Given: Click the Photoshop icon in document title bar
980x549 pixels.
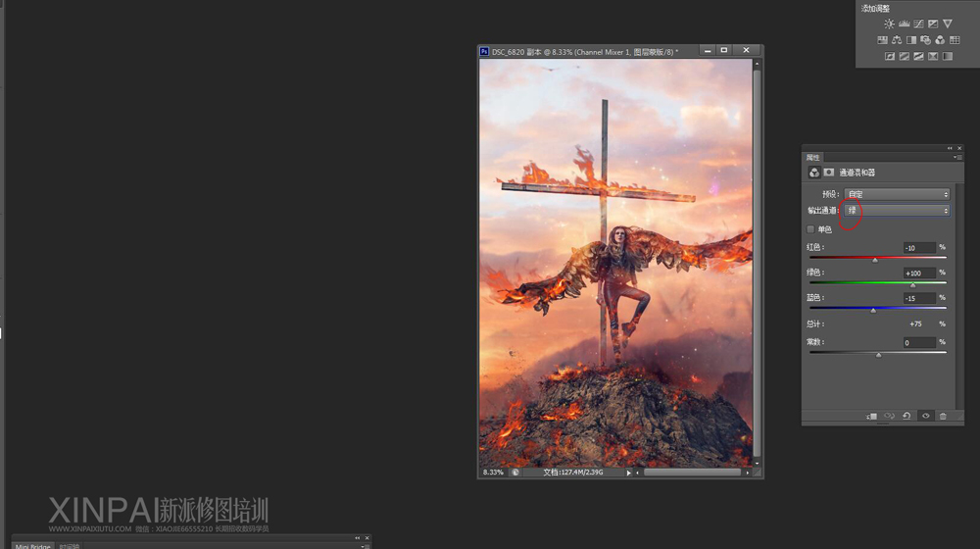Looking at the screenshot, I should 484,51.
